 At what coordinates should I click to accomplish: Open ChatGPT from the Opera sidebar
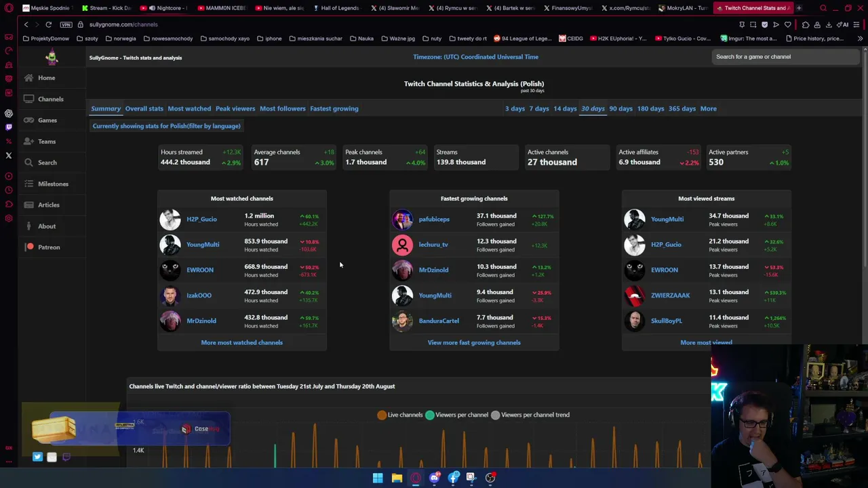click(9, 113)
